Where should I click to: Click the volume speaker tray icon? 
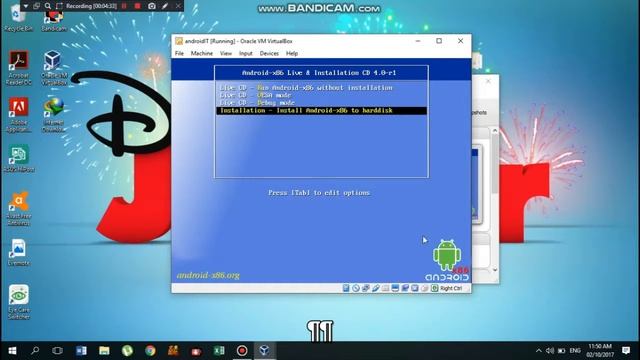(x=550, y=351)
